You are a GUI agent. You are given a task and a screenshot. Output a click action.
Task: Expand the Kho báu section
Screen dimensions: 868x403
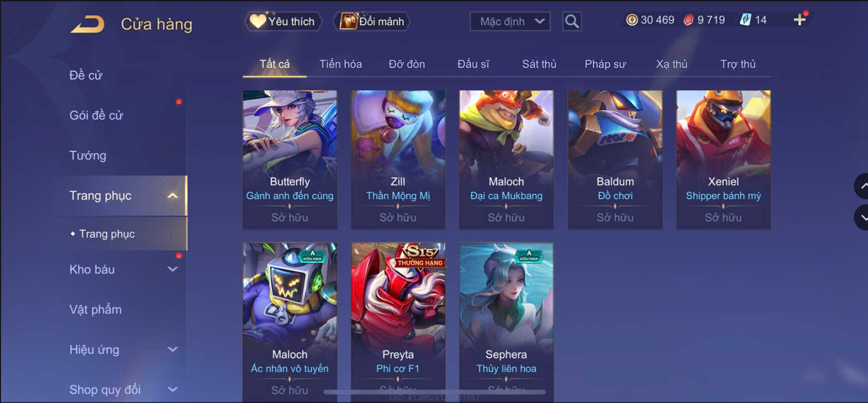pyautogui.click(x=172, y=269)
